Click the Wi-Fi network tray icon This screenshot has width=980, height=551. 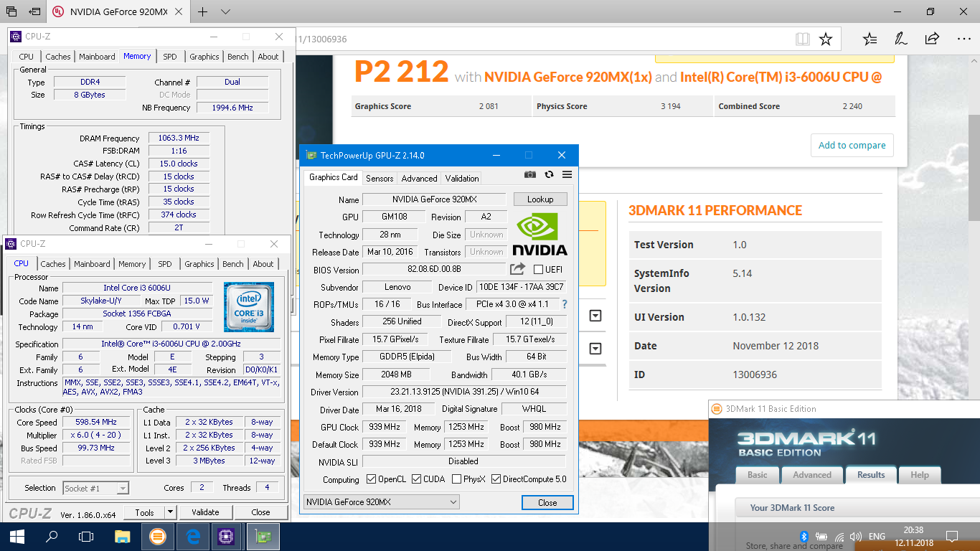pos(838,536)
